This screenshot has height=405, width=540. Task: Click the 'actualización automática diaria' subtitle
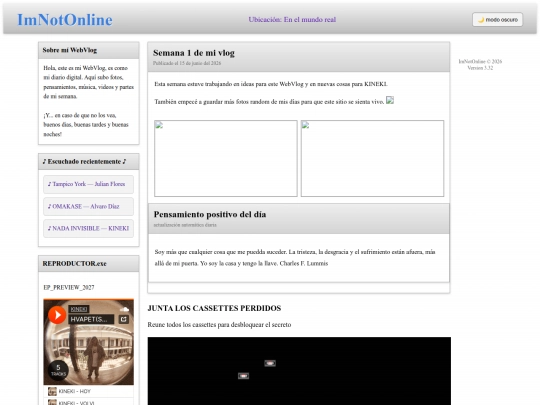185,225
